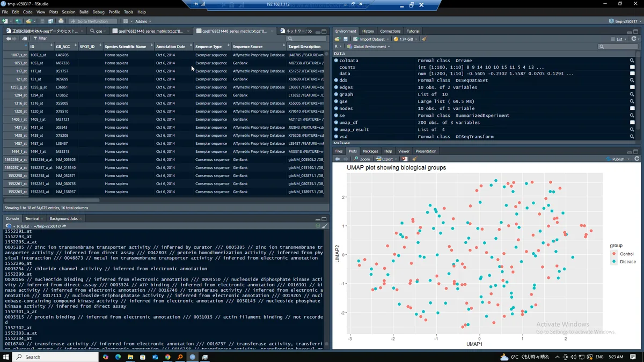644x362 pixels.
Task: Click the clear console broom icon
Action: (x=325, y=226)
